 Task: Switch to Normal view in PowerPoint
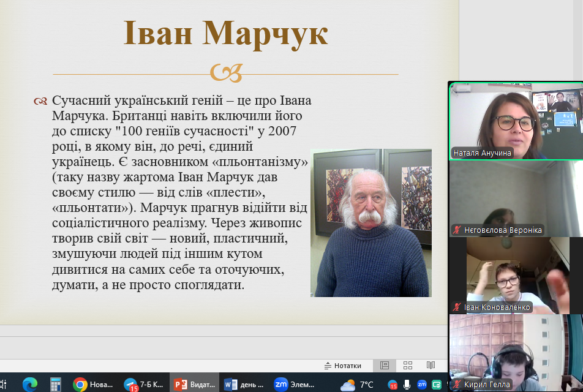(385, 366)
